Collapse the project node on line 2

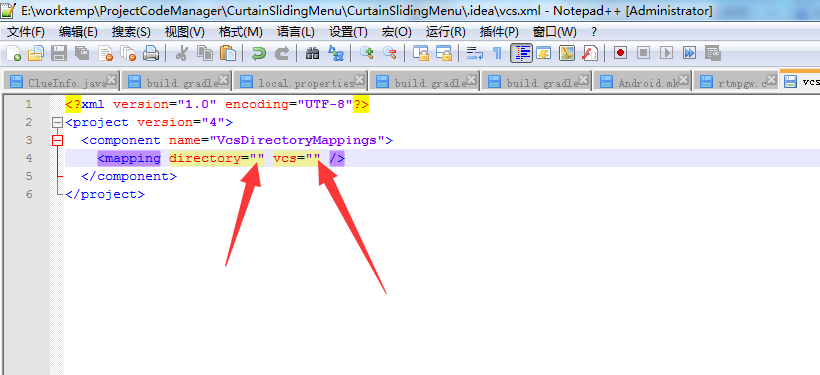tap(57, 123)
